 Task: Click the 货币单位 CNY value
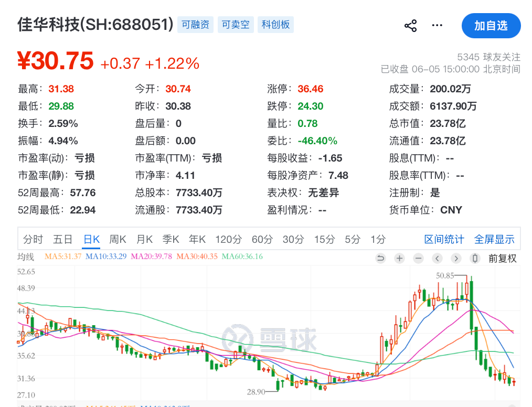[x=451, y=210]
